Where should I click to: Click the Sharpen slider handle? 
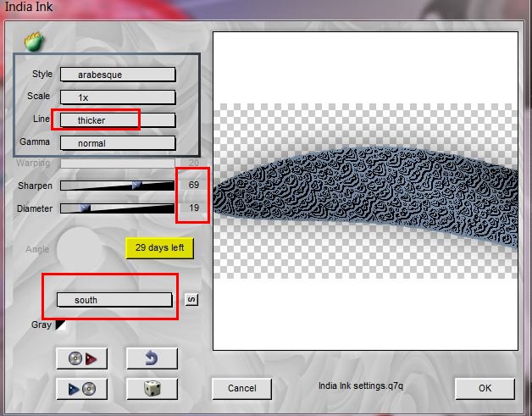click(136, 186)
